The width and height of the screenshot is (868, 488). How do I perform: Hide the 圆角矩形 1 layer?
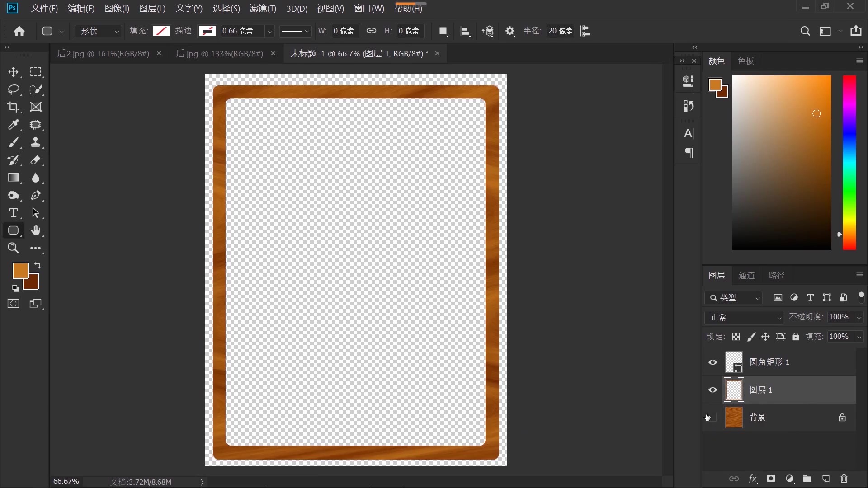point(713,362)
